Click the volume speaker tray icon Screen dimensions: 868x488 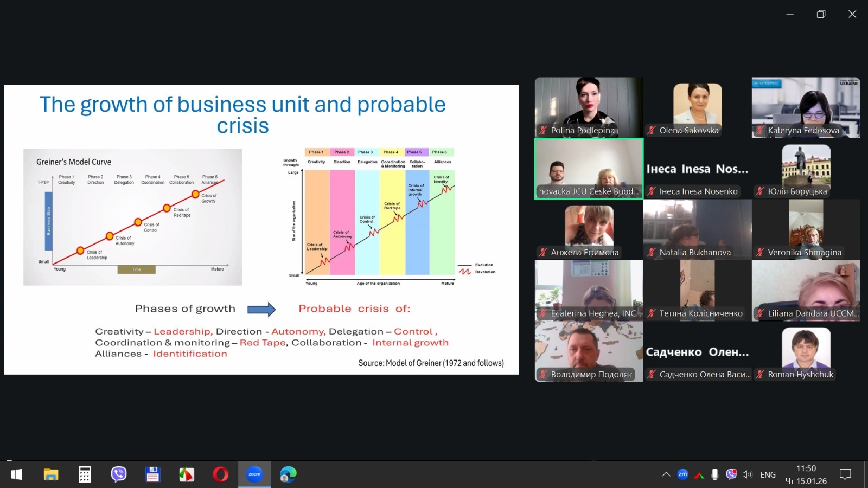pyautogui.click(x=747, y=474)
